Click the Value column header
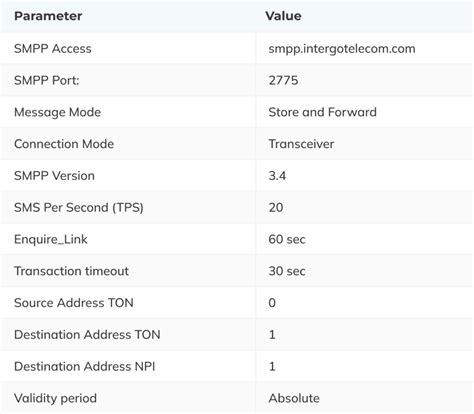The width and height of the screenshot is (474, 414). [x=283, y=16]
